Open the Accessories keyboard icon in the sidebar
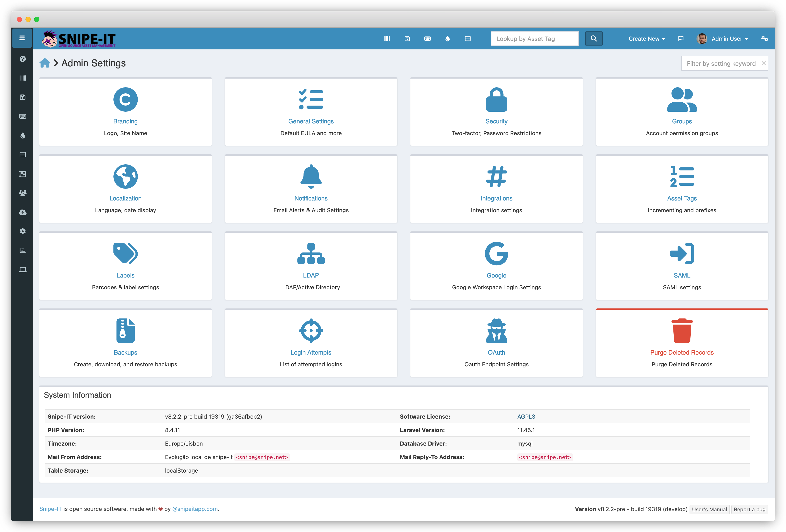 click(23, 116)
